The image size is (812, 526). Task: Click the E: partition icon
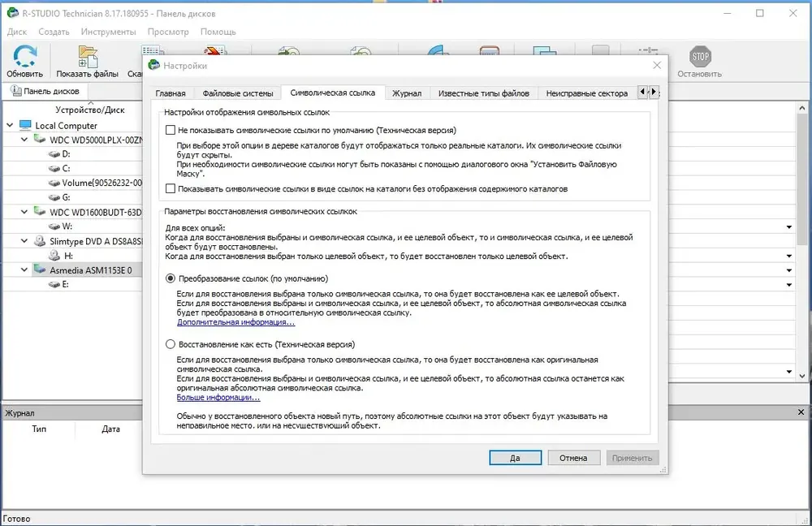pyautogui.click(x=54, y=284)
